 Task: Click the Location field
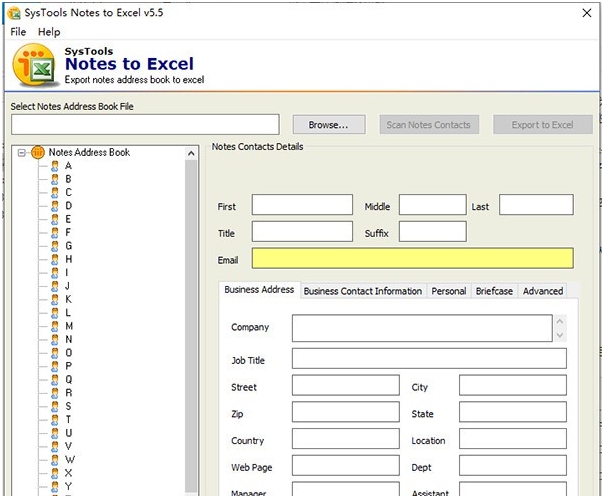tap(513, 439)
